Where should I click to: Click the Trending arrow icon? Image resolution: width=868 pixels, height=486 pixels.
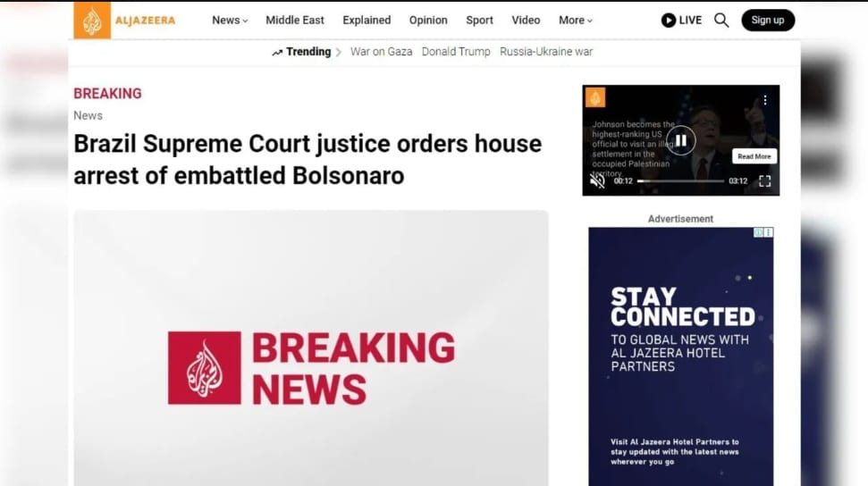[277, 53]
